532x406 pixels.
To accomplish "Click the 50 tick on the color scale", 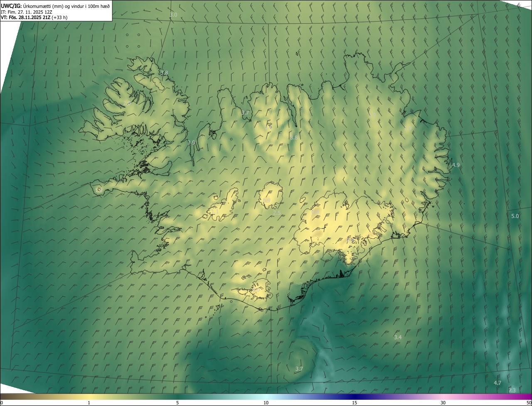I will (529, 403).
